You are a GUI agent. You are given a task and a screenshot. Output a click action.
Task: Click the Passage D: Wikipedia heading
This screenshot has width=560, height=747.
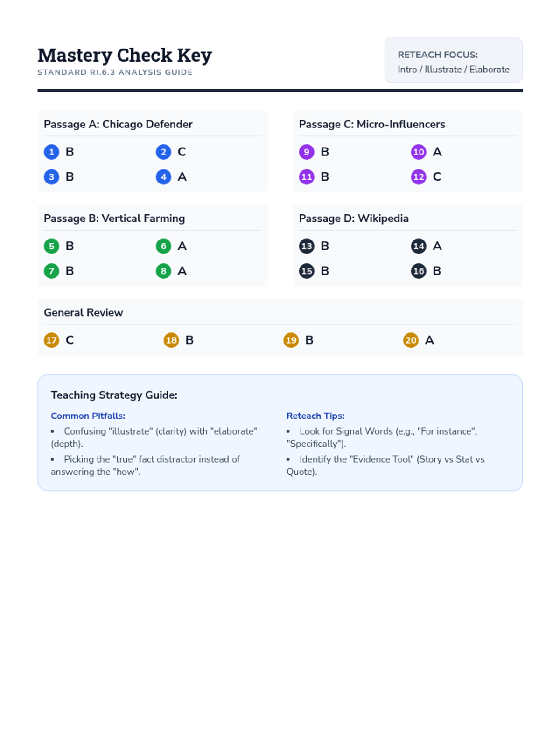pyautogui.click(x=354, y=218)
